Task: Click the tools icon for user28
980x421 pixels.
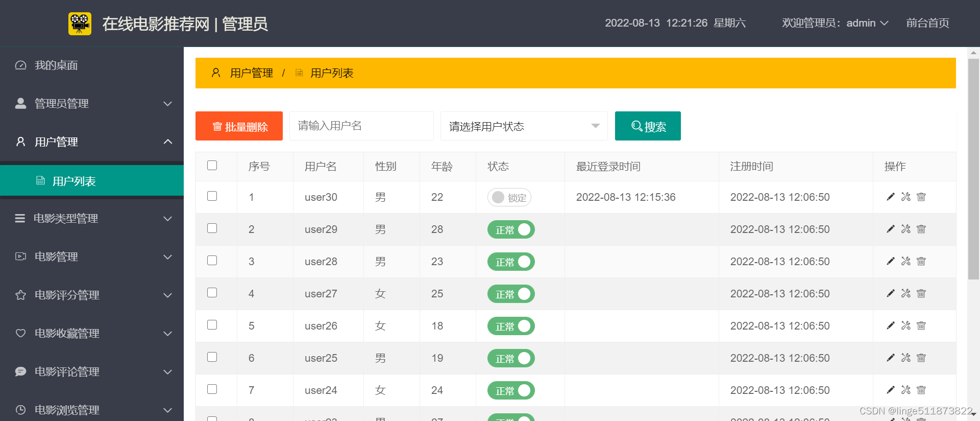Action: coord(906,261)
